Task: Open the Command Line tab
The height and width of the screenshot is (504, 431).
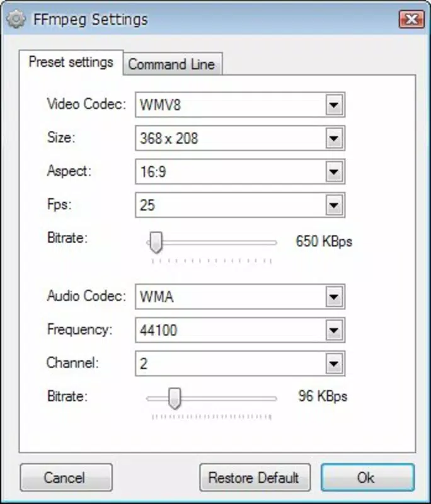Action: click(x=172, y=64)
